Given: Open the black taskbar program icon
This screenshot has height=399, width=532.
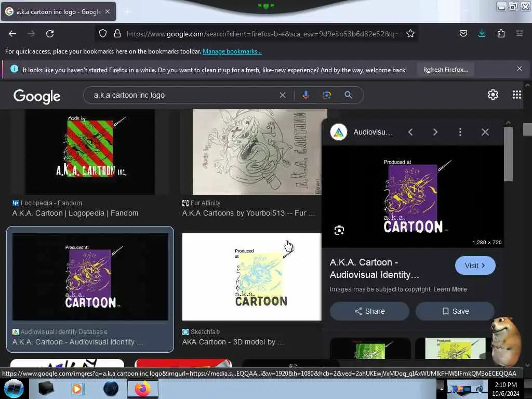Looking at the screenshot, I should click(46, 389).
